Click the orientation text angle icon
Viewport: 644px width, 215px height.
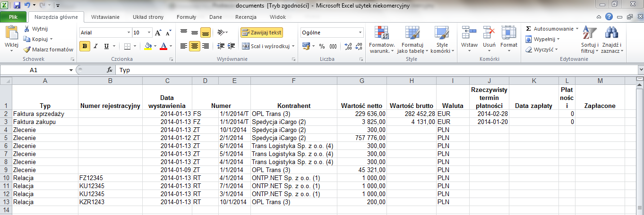point(221,33)
